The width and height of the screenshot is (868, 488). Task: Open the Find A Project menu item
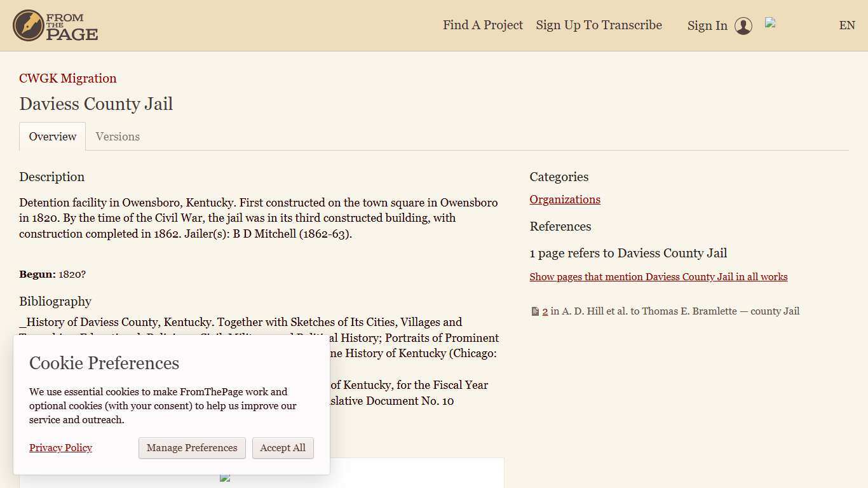click(483, 25)
